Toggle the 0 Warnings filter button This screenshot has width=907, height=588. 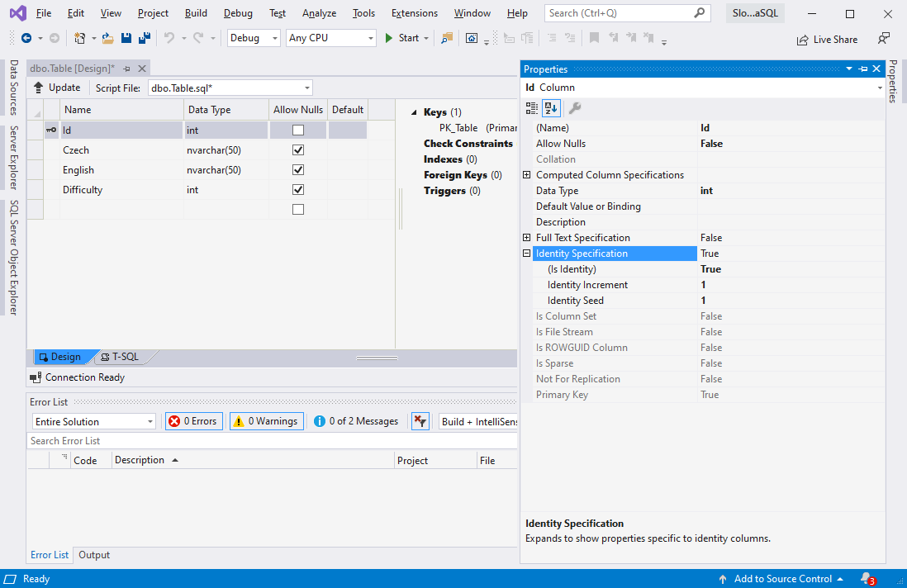coord(267,421)
